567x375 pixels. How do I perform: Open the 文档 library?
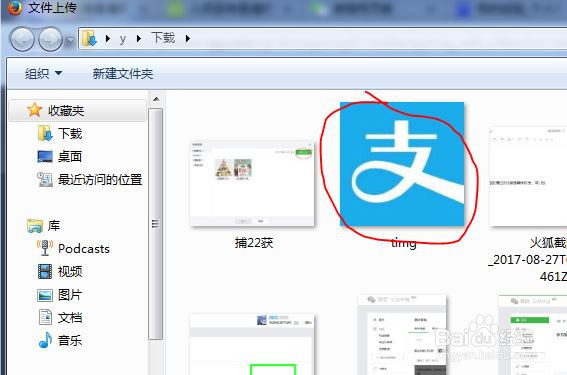(x=70, y=318)
